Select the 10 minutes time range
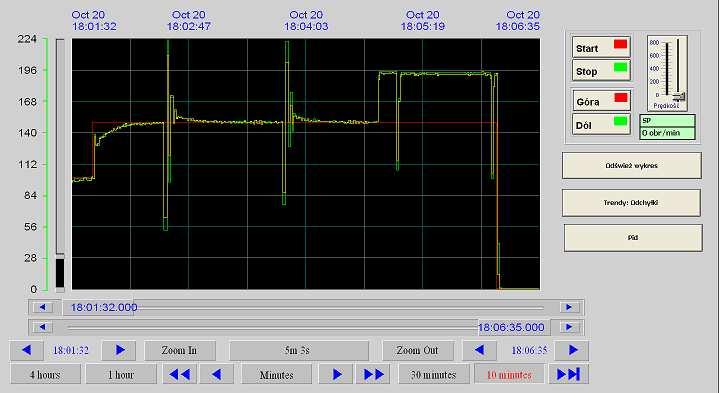This screenshot has width=719, height=393. click(509, 374)
